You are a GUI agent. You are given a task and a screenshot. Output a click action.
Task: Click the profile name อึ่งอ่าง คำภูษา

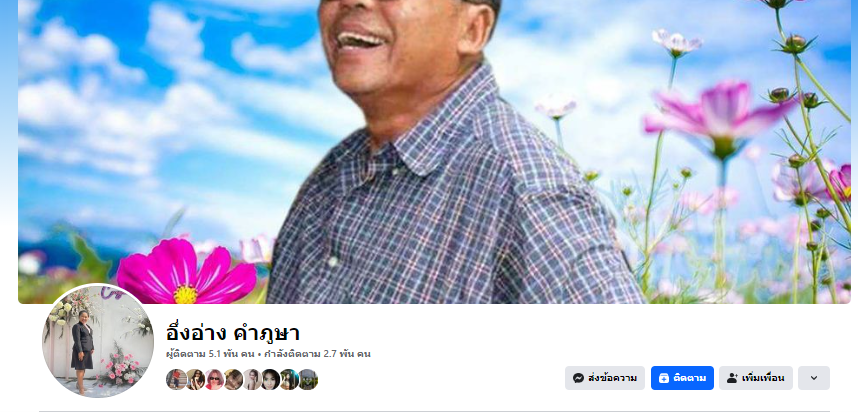[233, 333]
